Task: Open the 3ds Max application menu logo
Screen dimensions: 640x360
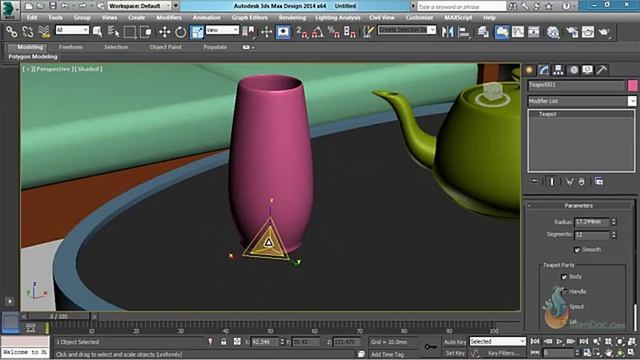Action: pyautogui.click(x=10, y=10)
